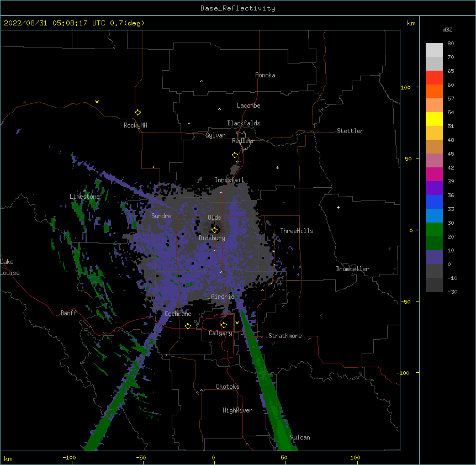Image resolution: width=476 pixels, height=465 pixels.
Task: Click the Blackfalds town label
Action: click(x=244, y=123)
